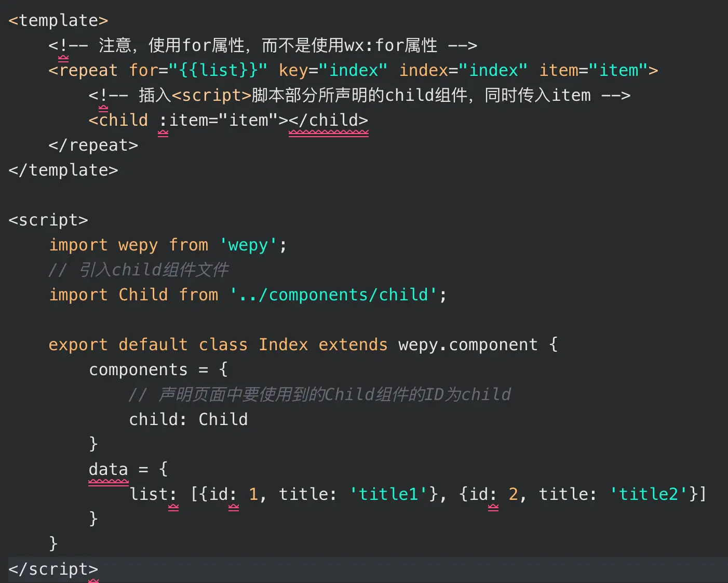Click the identifier Child in the second import
This screenshot has width=728, height=583.
tap(143, 295)
